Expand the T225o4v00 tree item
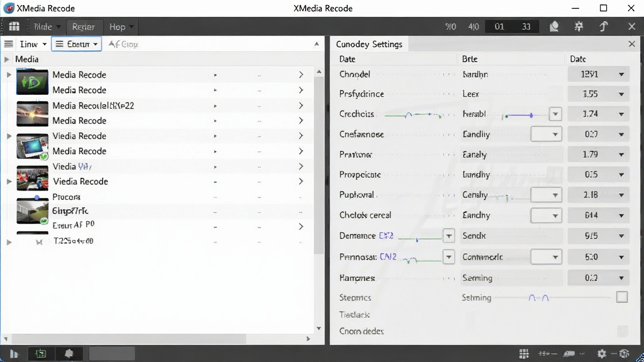The height and width of the screenshot is (362, 644). pyautogui.click(x=9, y=242)
